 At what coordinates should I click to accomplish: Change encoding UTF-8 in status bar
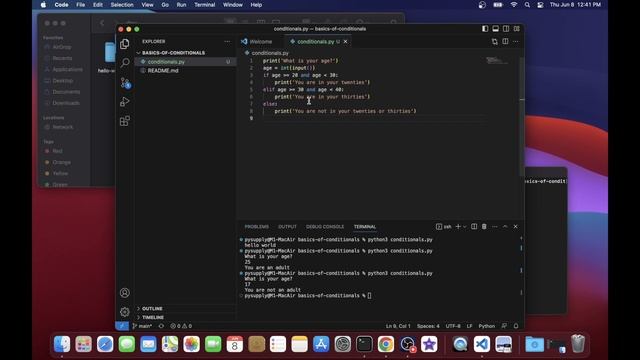tap(453, 326)
